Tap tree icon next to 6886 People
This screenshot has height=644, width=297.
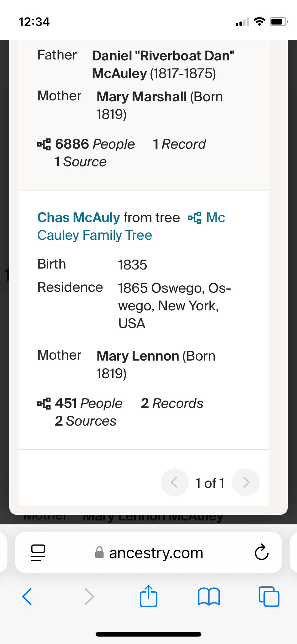point(44,144)
